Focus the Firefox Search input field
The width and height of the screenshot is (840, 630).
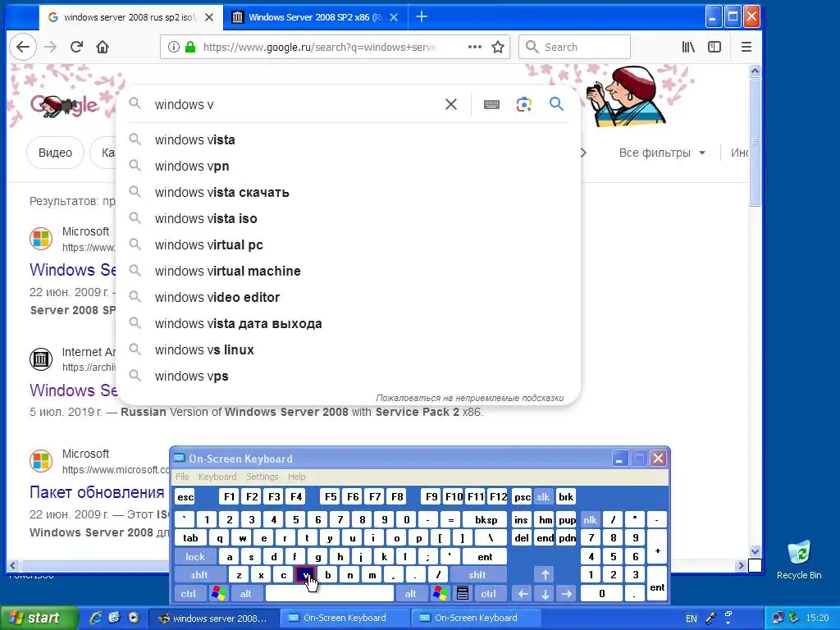[x=575, y=47]
